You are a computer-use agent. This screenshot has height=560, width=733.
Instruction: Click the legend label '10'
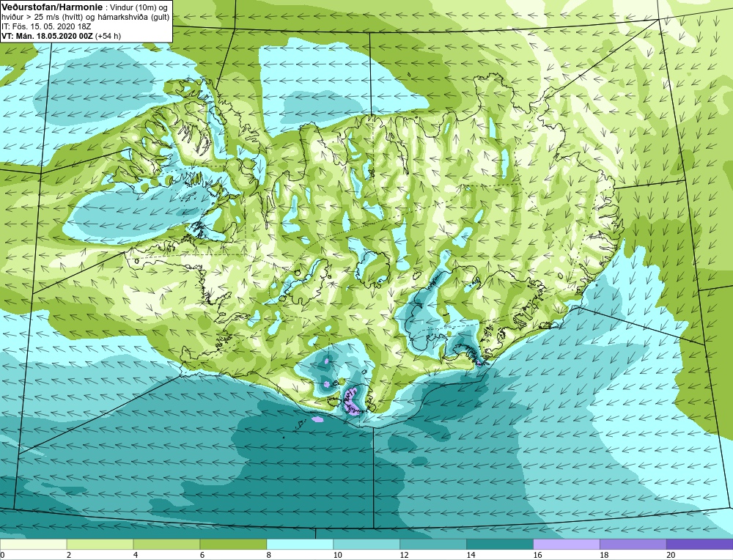click(x=337, y=556)
